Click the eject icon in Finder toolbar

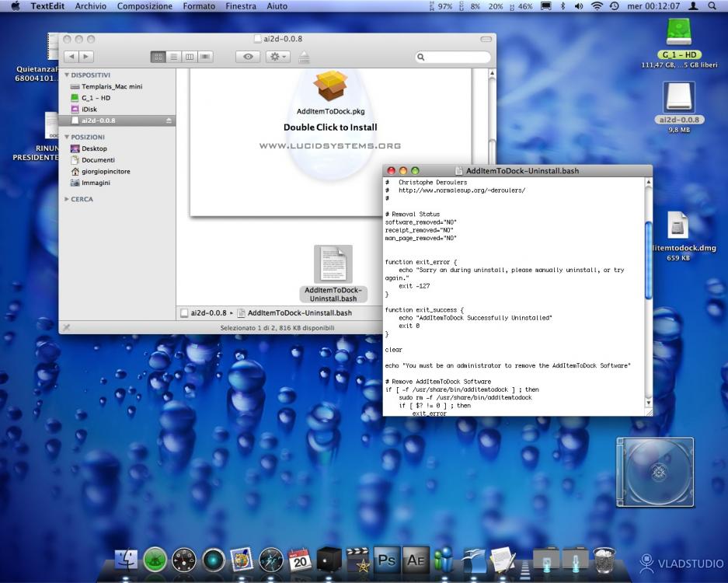(x=304, y=58)
